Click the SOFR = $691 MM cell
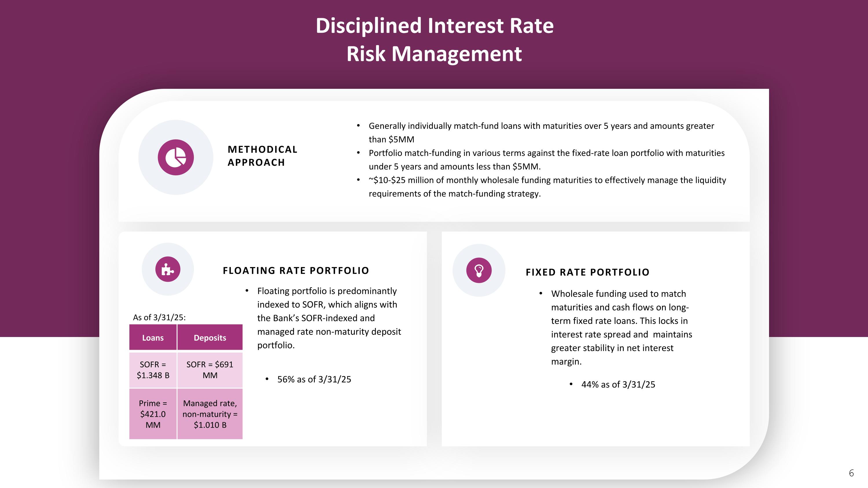The width and height of the screenshot is (868, 488). pos(209,370)
